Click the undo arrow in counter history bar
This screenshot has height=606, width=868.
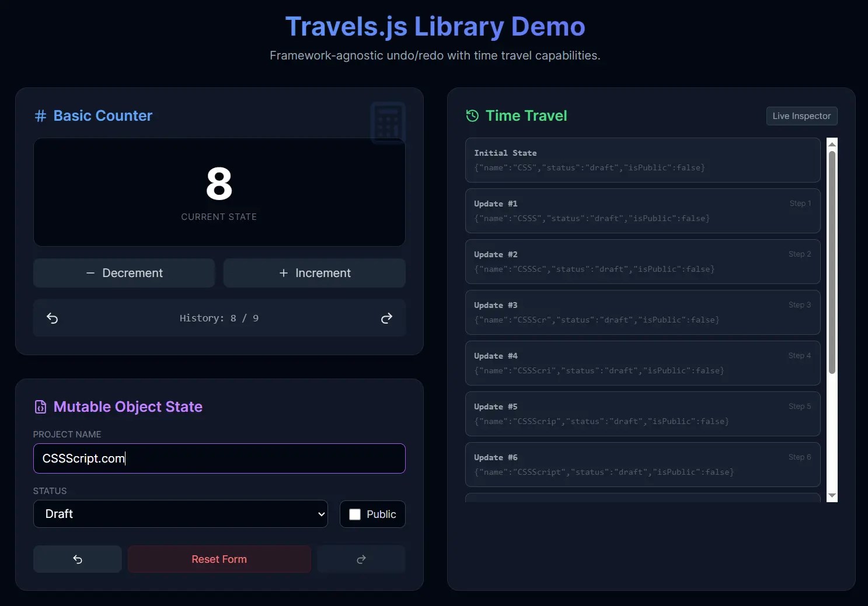(52, 318)
